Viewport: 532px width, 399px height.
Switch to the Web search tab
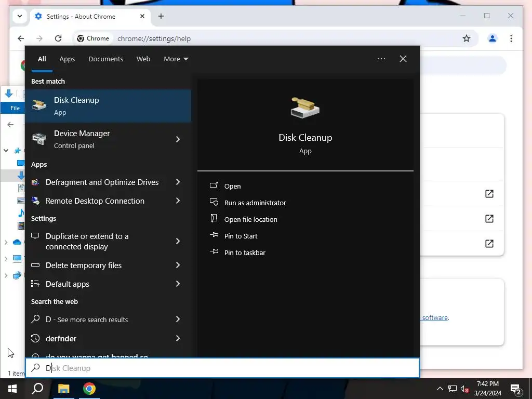143,59
